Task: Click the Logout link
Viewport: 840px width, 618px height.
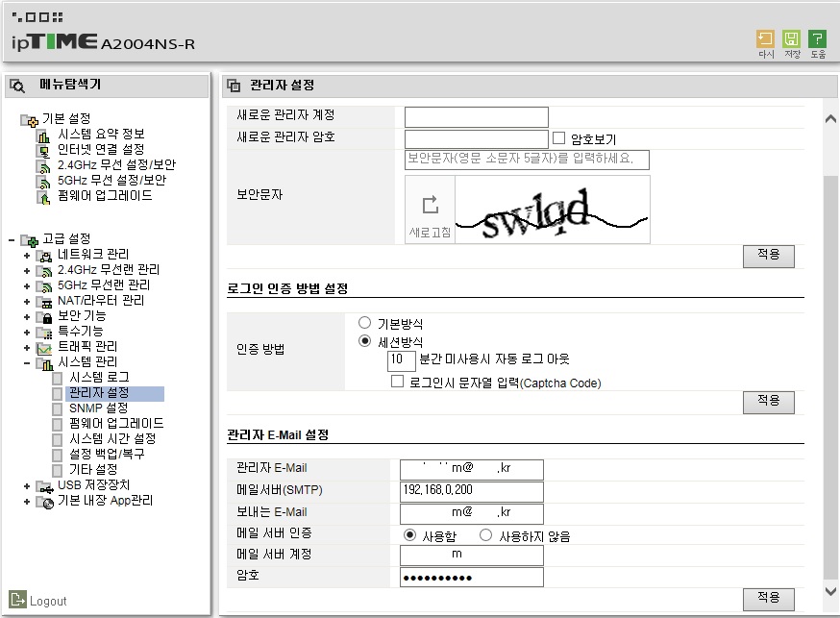Action: tap(48, 601)
